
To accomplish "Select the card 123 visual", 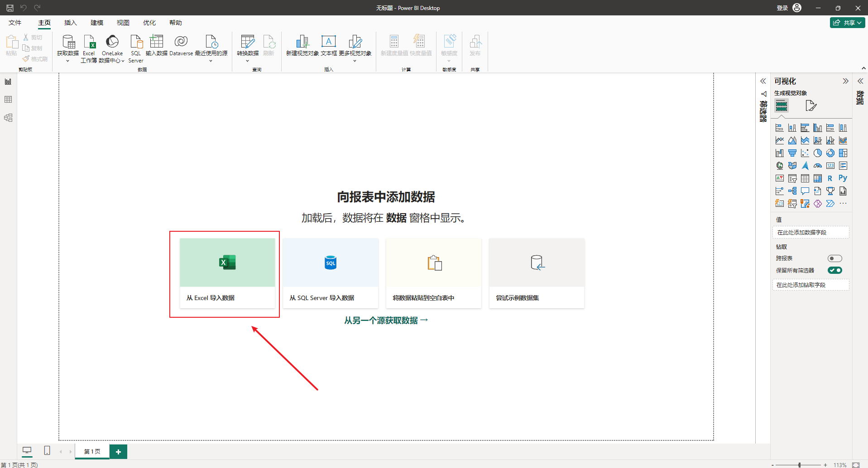I will tap(830, 166).
